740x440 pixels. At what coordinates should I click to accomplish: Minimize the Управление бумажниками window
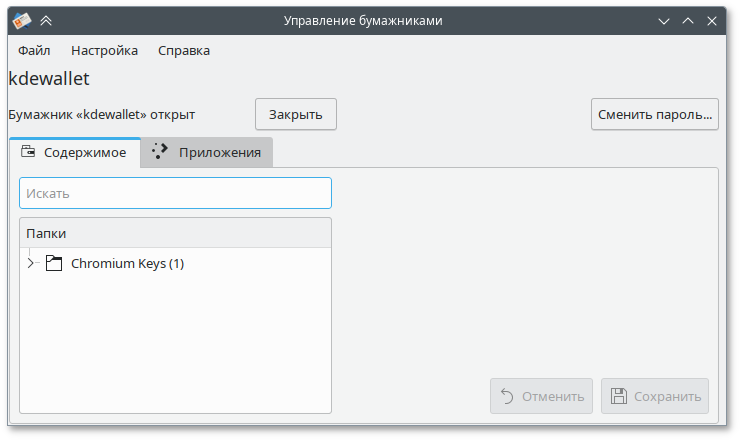click(x=664, y=21)
